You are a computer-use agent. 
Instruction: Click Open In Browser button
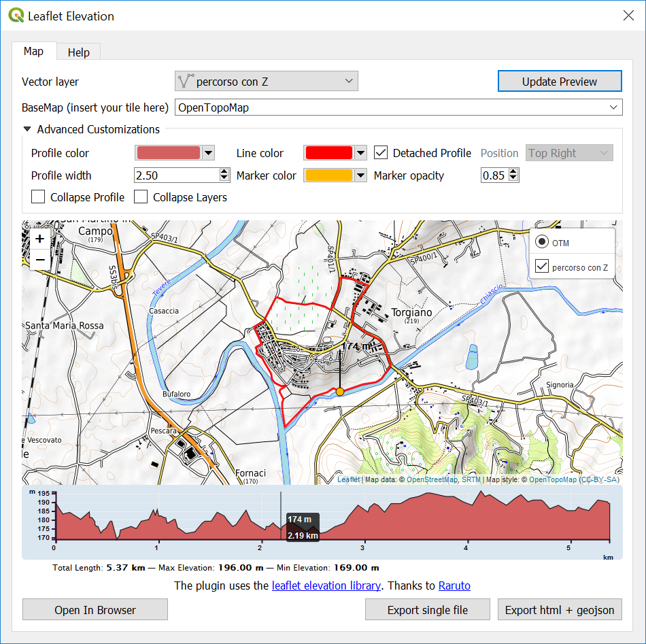pyautogui.click(x=95, y=609)
